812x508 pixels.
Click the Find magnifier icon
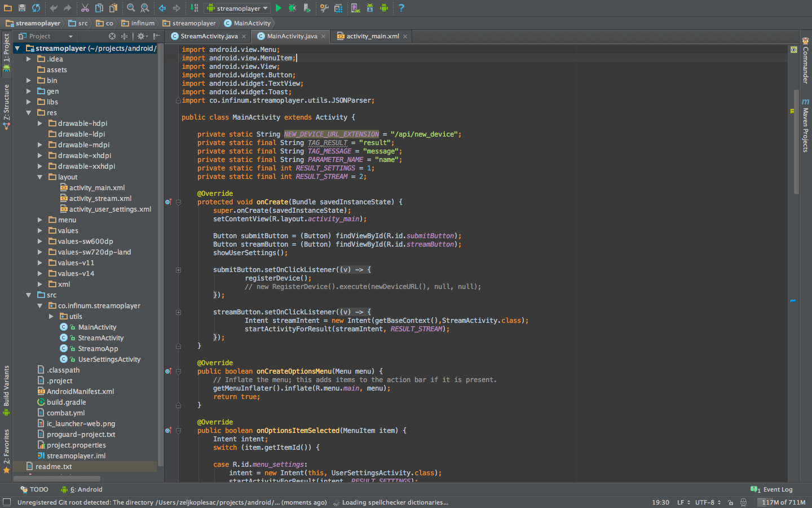point(131,8)
